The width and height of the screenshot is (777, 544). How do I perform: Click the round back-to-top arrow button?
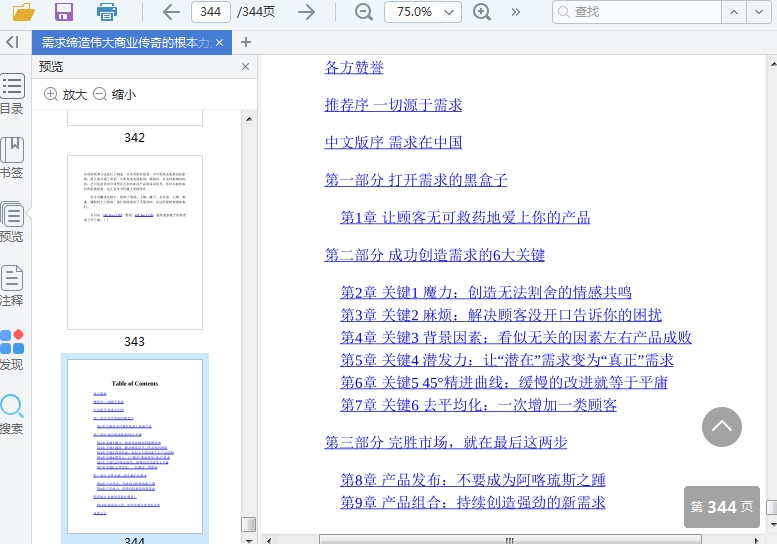coord(722,427)
